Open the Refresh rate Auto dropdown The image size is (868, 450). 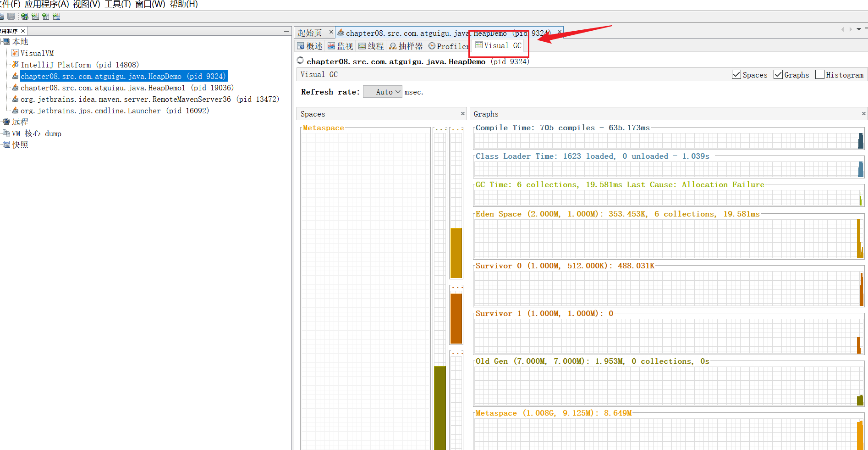pos(383,92)
